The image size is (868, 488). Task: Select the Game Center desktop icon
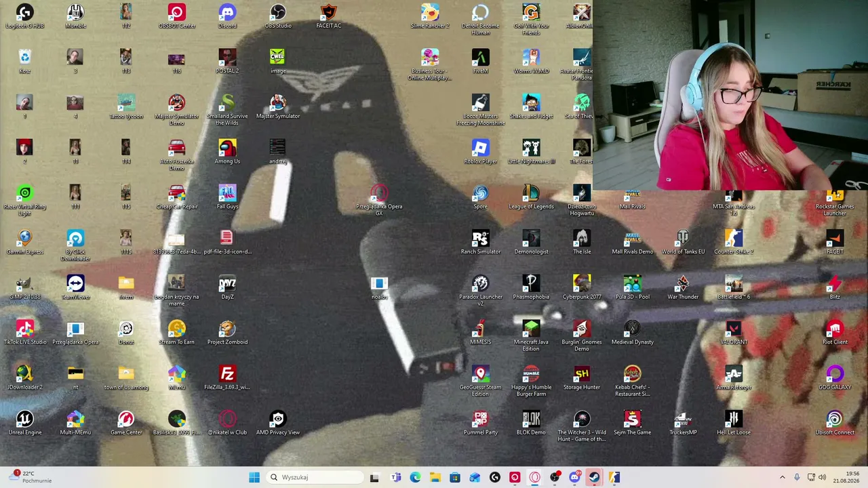tap(126, 423)
